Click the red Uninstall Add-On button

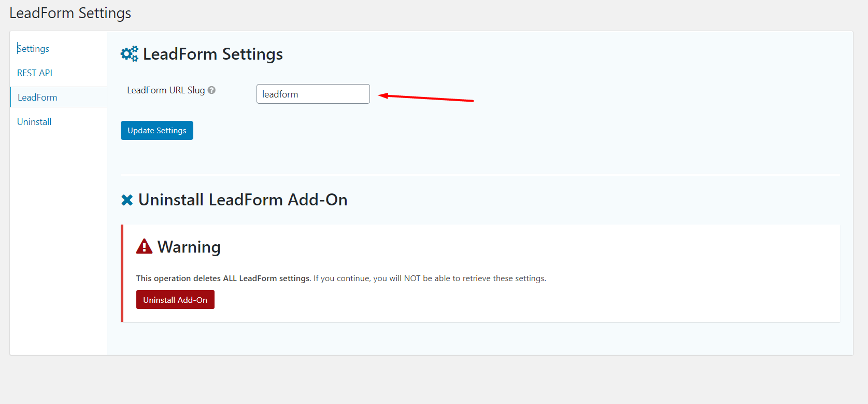coord(175,300)
